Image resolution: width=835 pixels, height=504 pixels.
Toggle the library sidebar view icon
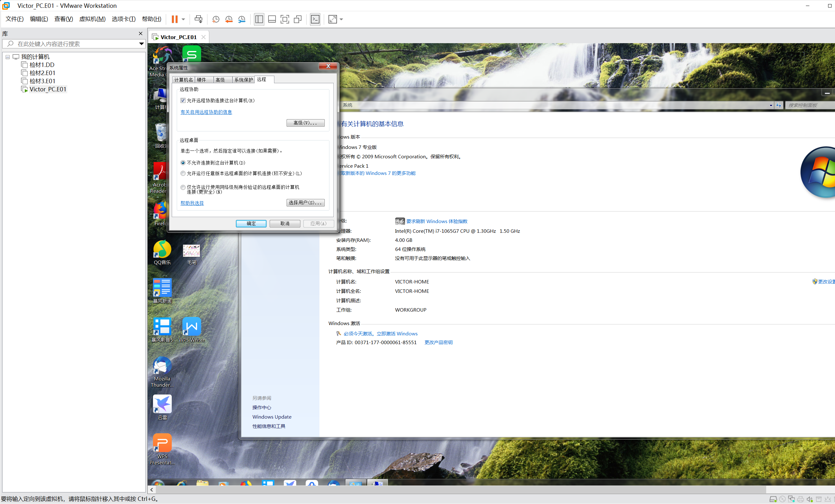click(x=259, y=19)
